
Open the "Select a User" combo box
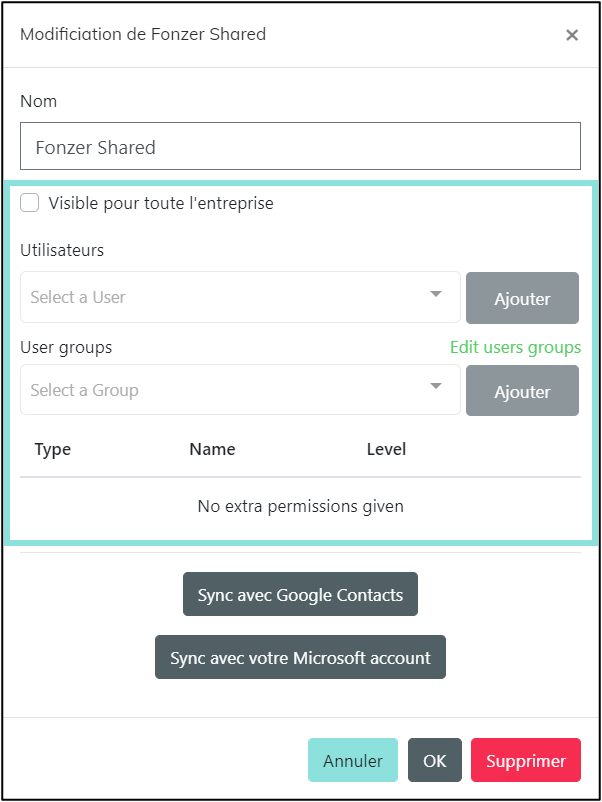click(x=225, y=297)
